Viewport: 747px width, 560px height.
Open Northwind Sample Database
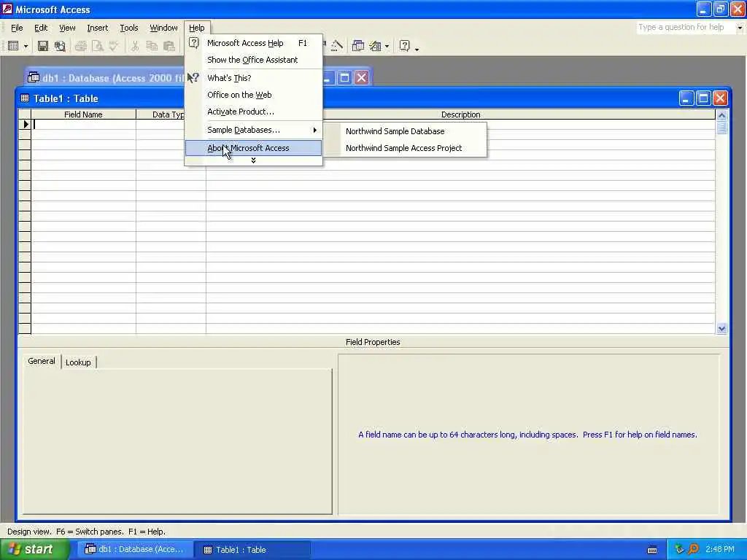coord(406,131)
